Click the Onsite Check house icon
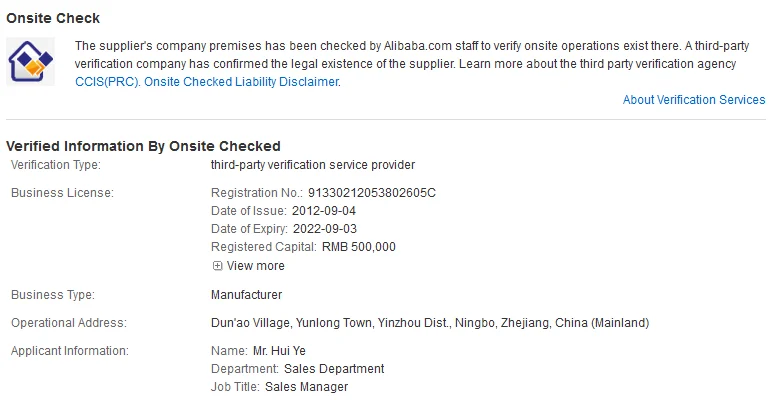Viewport: 769px width, 400px height. click(x=31, y=62)
